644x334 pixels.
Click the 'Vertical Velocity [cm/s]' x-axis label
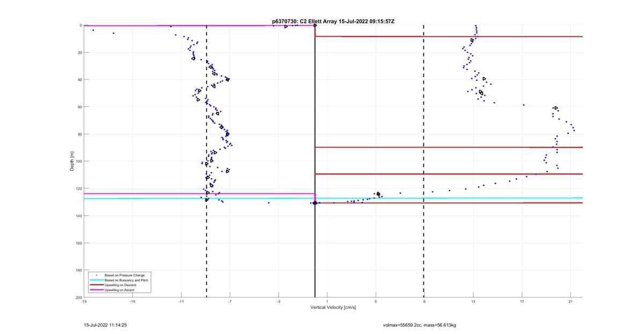(333, 308)
